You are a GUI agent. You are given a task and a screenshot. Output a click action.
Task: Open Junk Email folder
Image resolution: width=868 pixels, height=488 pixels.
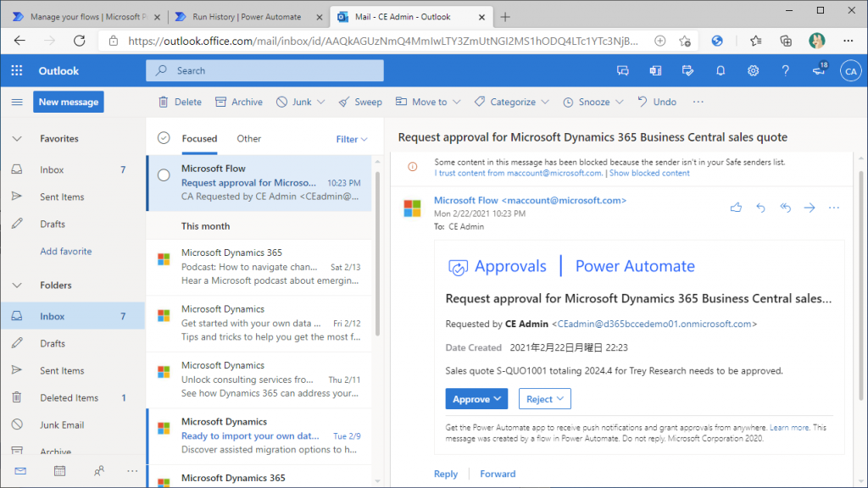coord(73,425)
